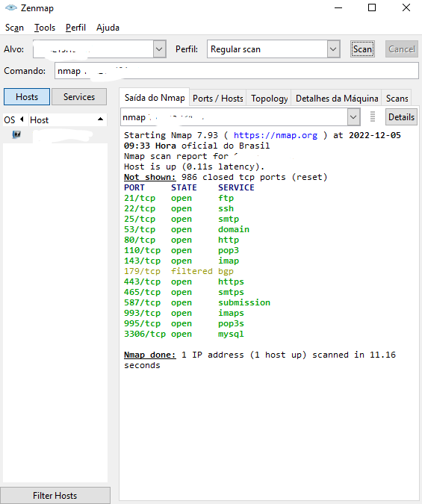This screenshot has width=422, height=504.
Task: Toggle the Services view button
Action: 79,97
